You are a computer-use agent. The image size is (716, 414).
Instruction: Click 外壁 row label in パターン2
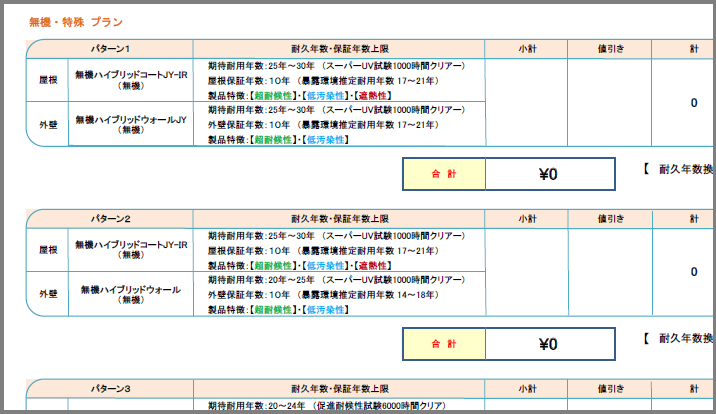point(48,294)
